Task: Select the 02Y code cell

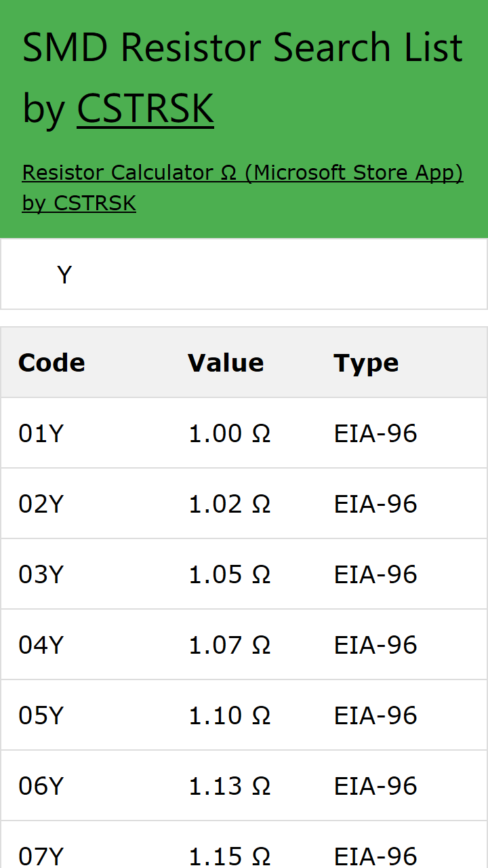Action: (41, 504)
